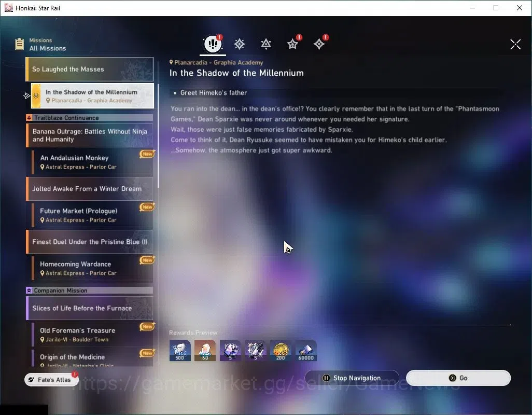The height and width of the screenshot is (415, 532).
Task: Open Slices of Life Before the Furnace
Action: [x=90, y=308]
